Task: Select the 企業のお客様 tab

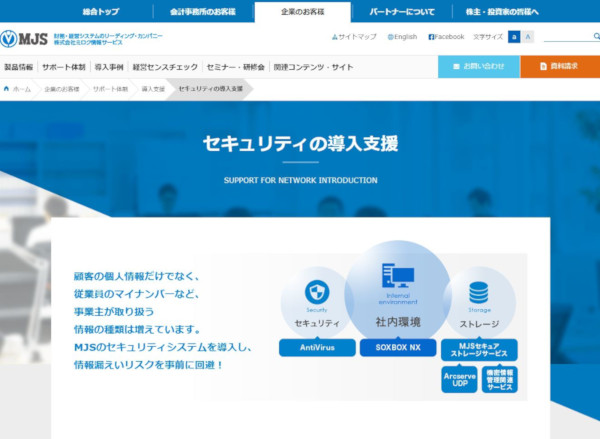Action: click(303, 12)
